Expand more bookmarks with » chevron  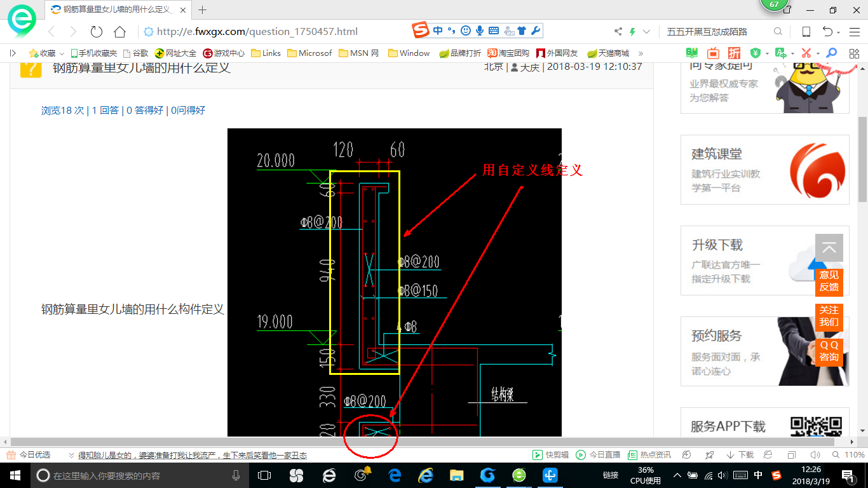point(641,53)
